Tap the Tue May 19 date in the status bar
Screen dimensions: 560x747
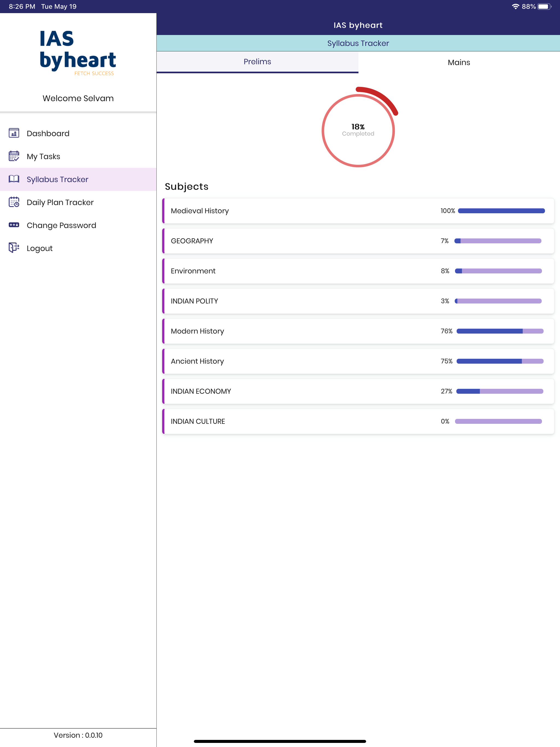[x=59, y=6]
